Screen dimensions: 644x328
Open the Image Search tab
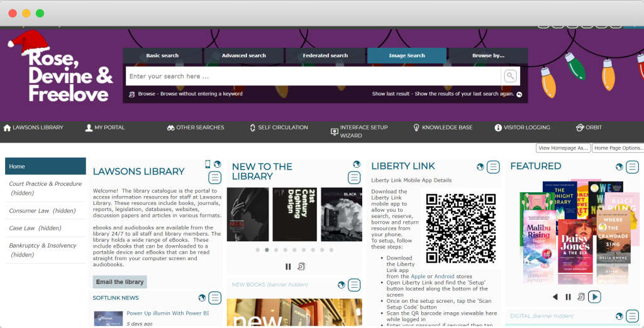(x=407, y=55)
